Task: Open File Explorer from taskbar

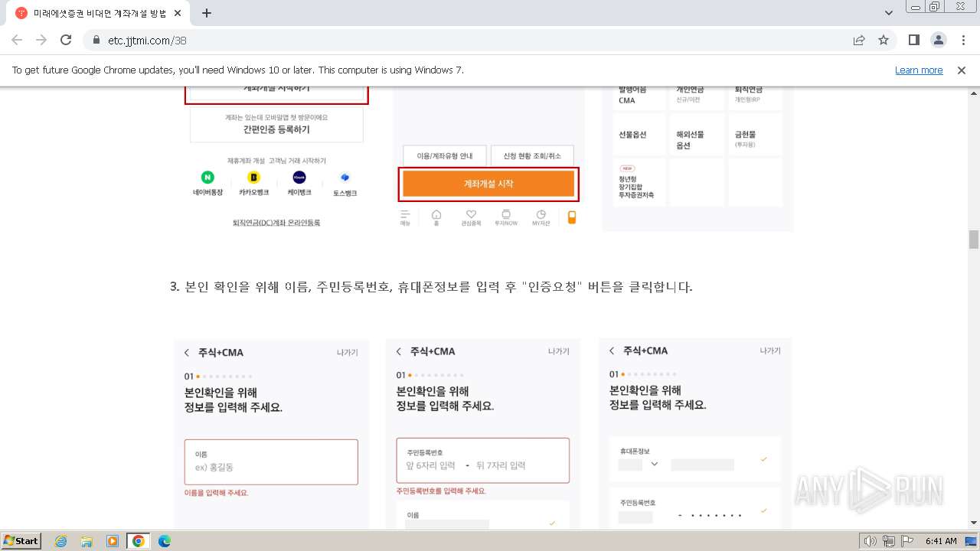Action: [x=87, y=541]
